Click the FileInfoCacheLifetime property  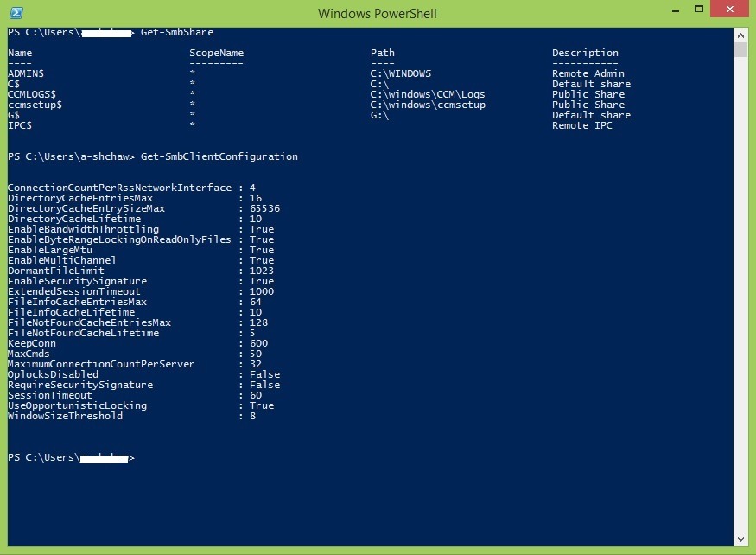[72, 312]
